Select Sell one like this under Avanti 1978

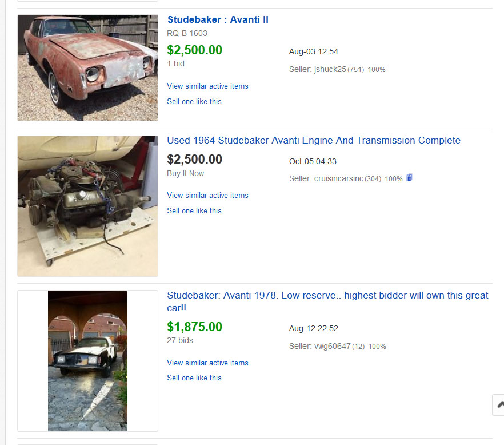194,378
